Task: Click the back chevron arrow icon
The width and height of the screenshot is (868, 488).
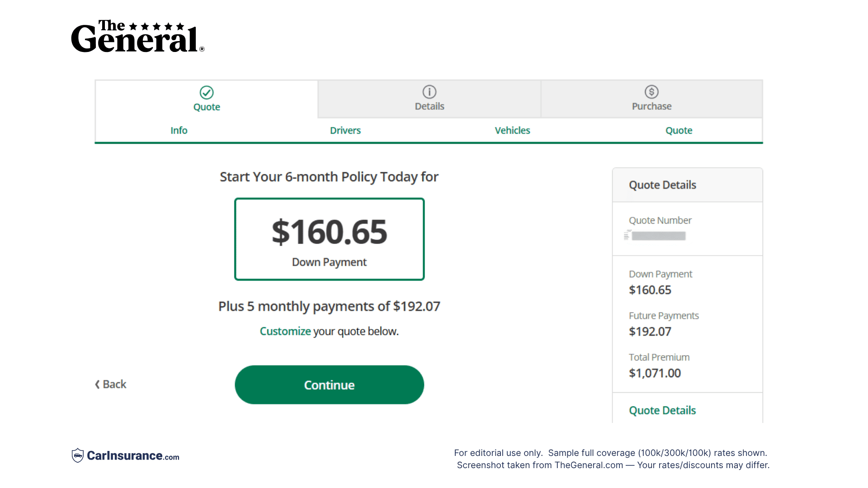Action: [x=97, y=384]
